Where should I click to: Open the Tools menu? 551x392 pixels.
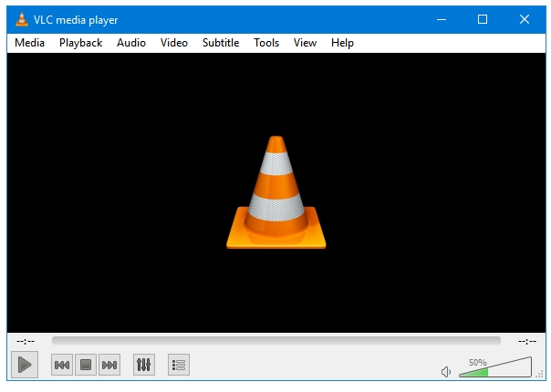coord(266,43)
